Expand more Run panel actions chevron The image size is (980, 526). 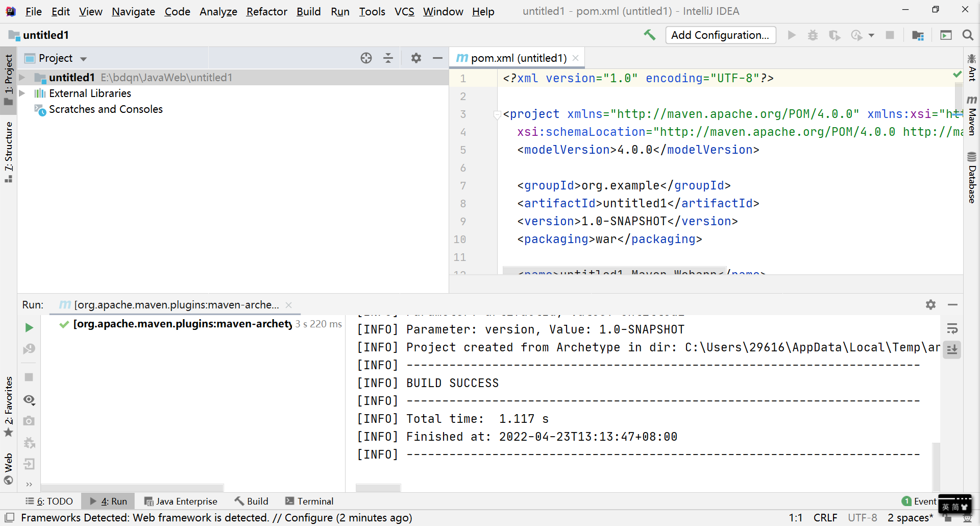tap(29, 484)
